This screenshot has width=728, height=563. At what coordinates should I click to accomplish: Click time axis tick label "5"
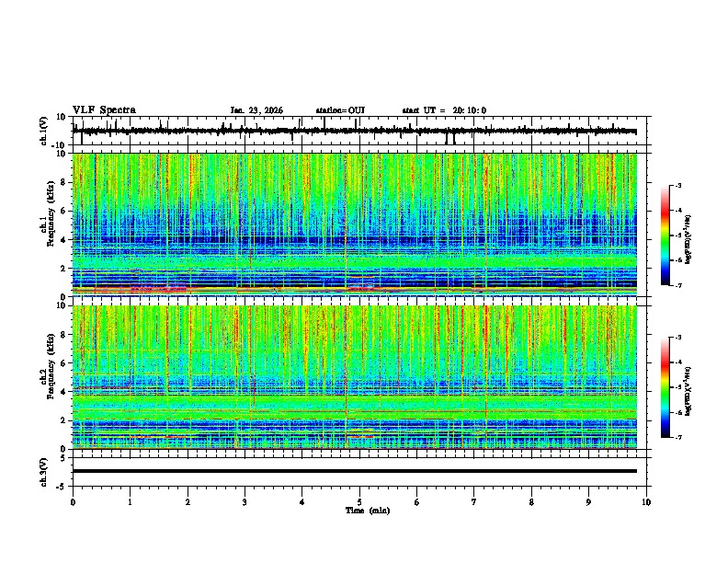tap(359, 502)
